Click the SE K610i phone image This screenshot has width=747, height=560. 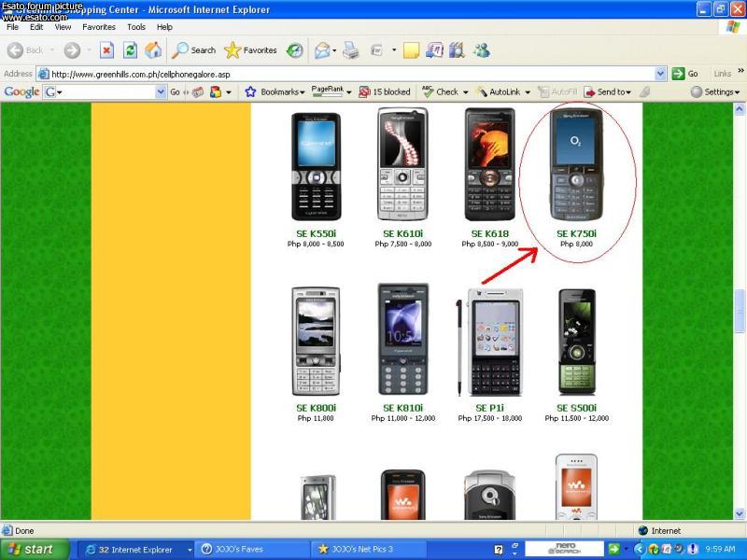pos(402,164)
